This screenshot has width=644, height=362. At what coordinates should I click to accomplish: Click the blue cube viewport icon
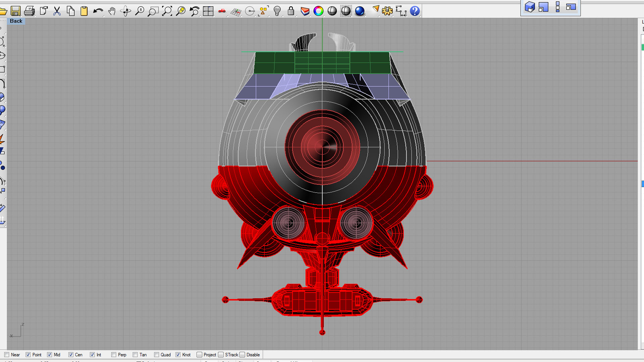530,7
